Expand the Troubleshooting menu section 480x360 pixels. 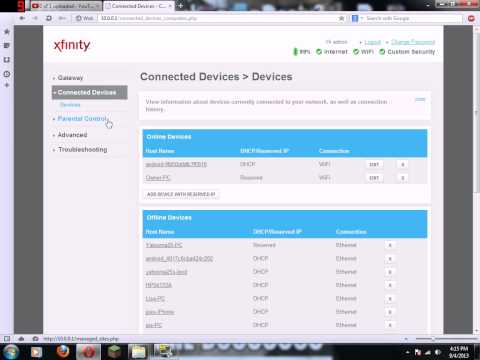[x=83, y=150]
